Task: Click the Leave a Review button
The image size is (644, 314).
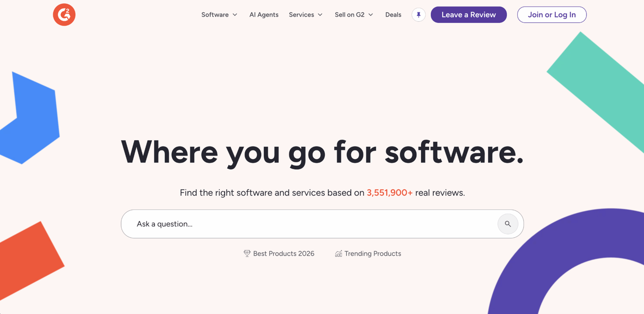Action: click(x=469, y=15)
